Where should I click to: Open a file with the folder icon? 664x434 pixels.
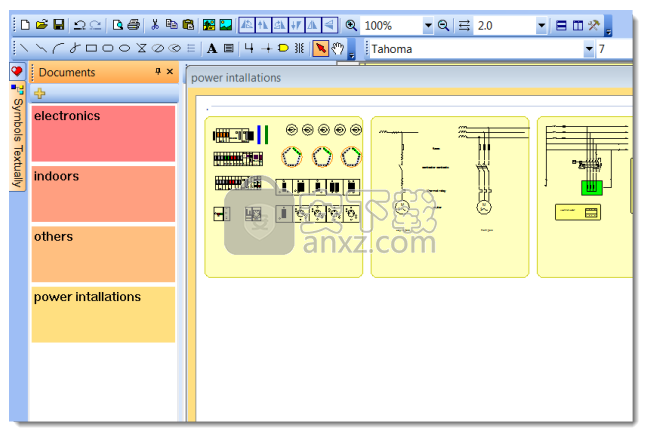point(42,25)
